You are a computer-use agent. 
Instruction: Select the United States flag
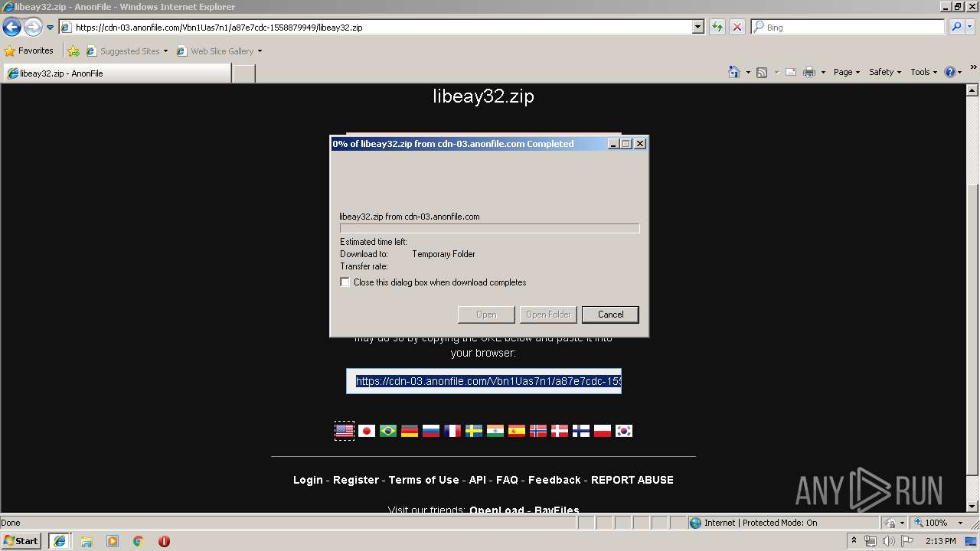(x=345, y=431)
